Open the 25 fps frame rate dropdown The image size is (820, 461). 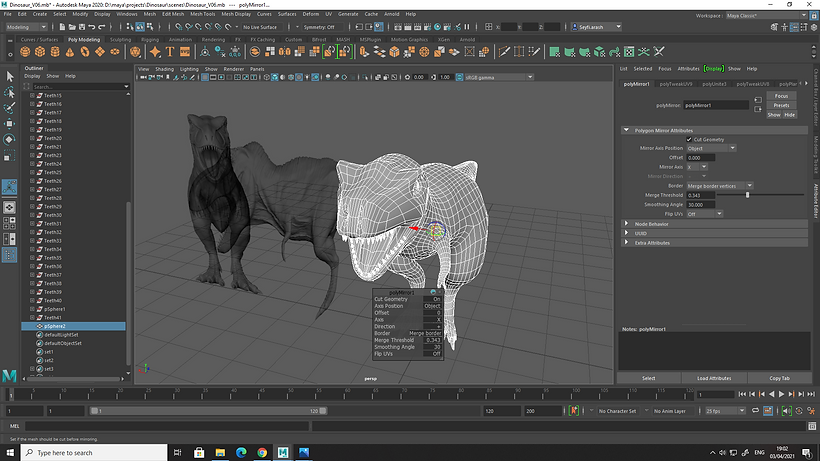[725, 411]
